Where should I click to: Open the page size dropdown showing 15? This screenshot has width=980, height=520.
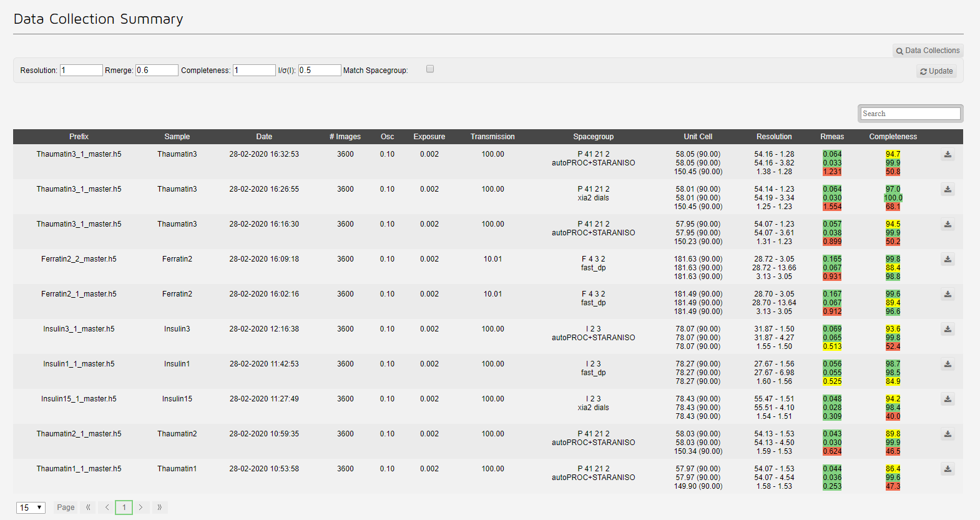(31, 508)
